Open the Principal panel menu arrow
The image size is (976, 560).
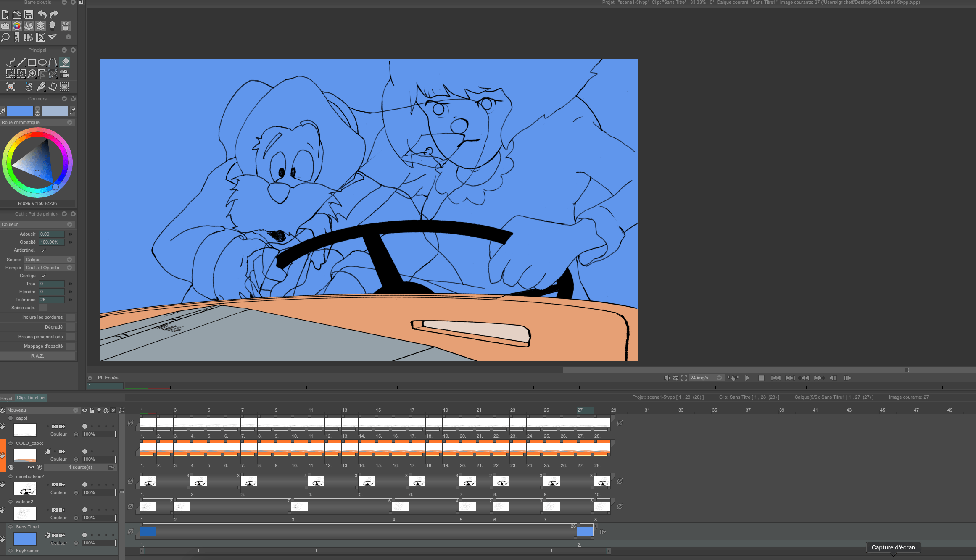coord(64,50)
